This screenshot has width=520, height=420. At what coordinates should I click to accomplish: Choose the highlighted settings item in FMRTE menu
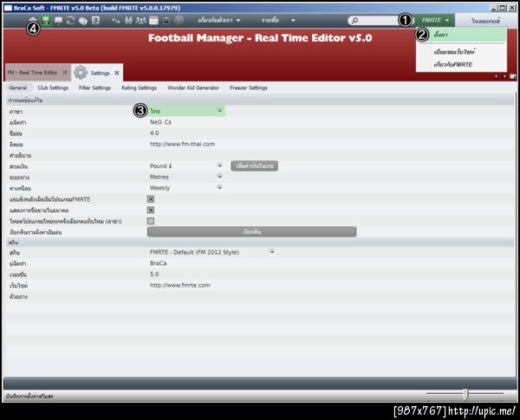coord(461,35)
